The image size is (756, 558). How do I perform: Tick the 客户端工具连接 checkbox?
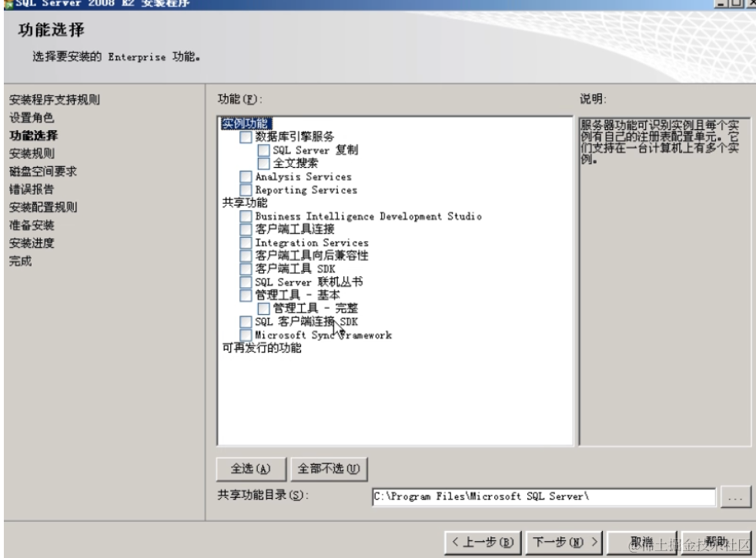coord(246,229)
